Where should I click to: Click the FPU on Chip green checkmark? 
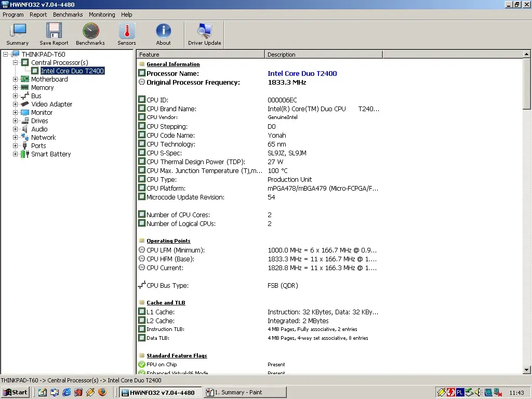142,364
